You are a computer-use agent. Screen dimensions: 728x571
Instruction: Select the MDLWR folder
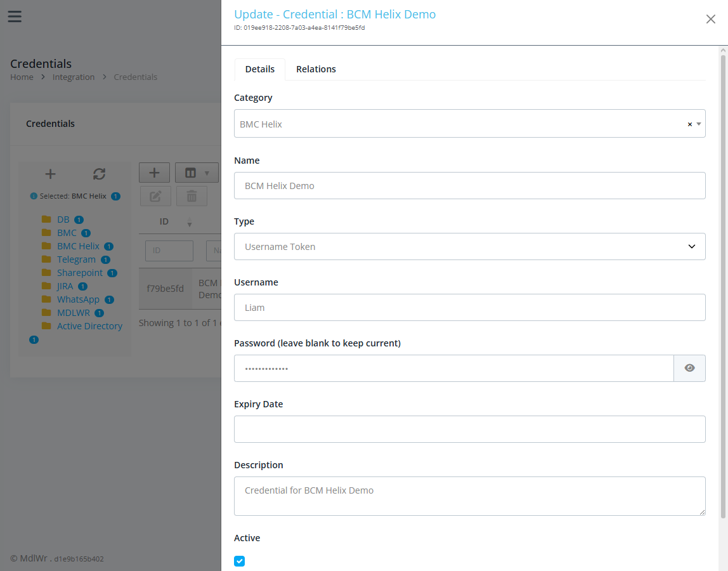coord(74,313)
